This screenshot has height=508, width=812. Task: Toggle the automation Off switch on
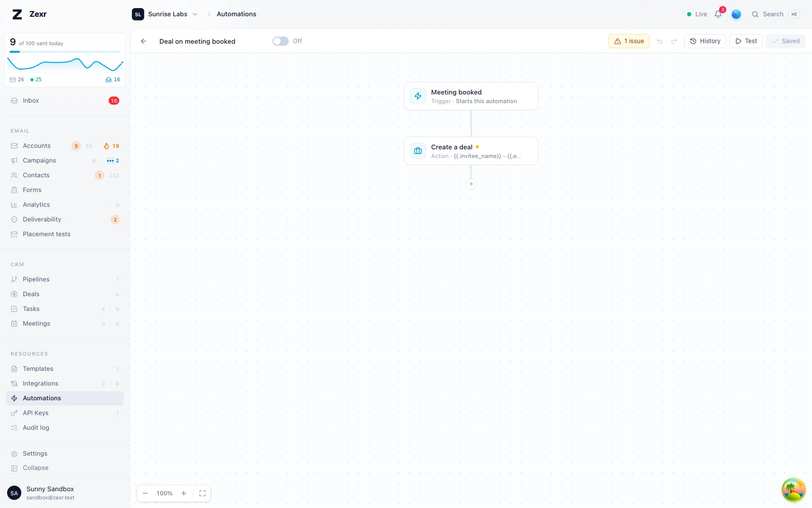pos(281,41)
